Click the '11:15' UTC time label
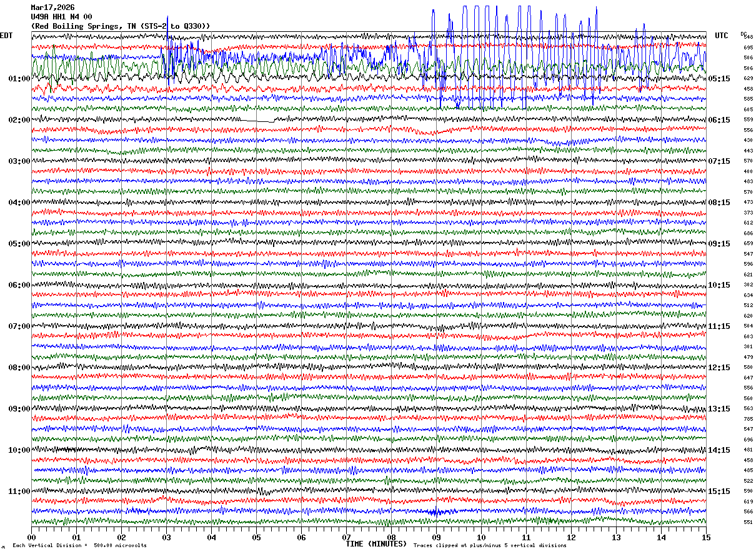The width and height of the screenshot is (756, 554). (719, 326)
